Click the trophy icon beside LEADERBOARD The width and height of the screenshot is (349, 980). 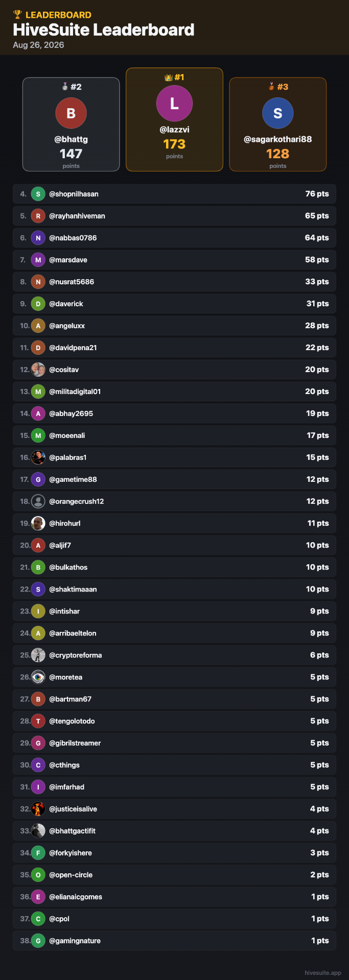17,15
